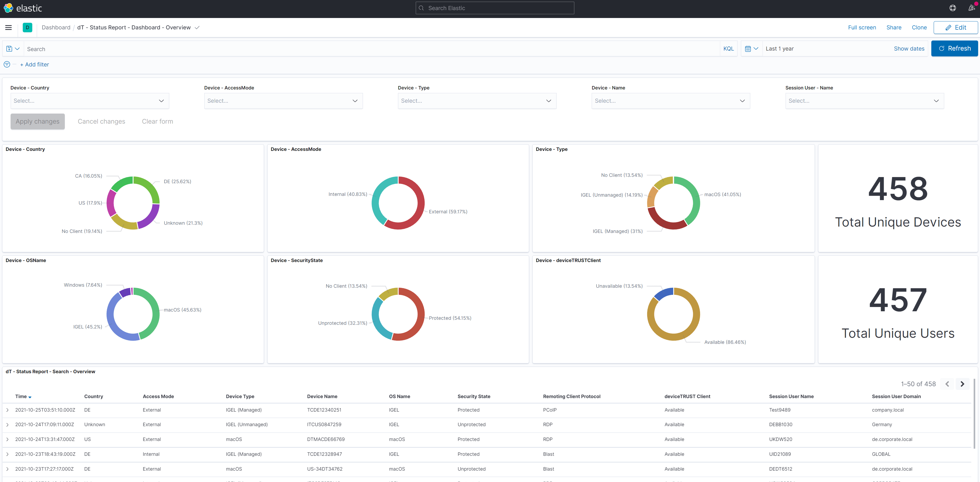Click the Refresh button

(x=955, y=48)
